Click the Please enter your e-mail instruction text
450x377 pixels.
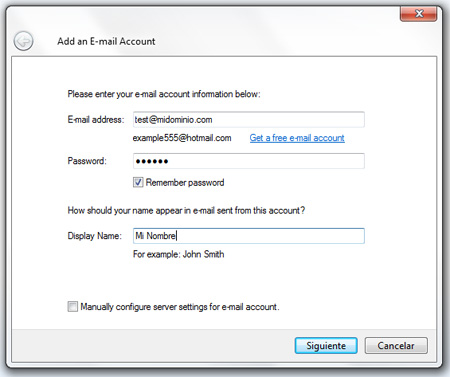point(164,94)
